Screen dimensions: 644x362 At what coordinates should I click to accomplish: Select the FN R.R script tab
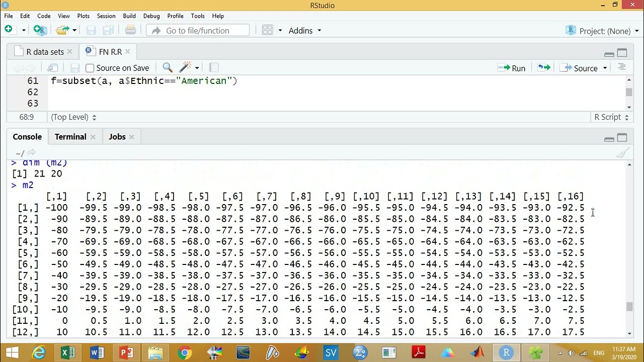click(x=110, y=52)
